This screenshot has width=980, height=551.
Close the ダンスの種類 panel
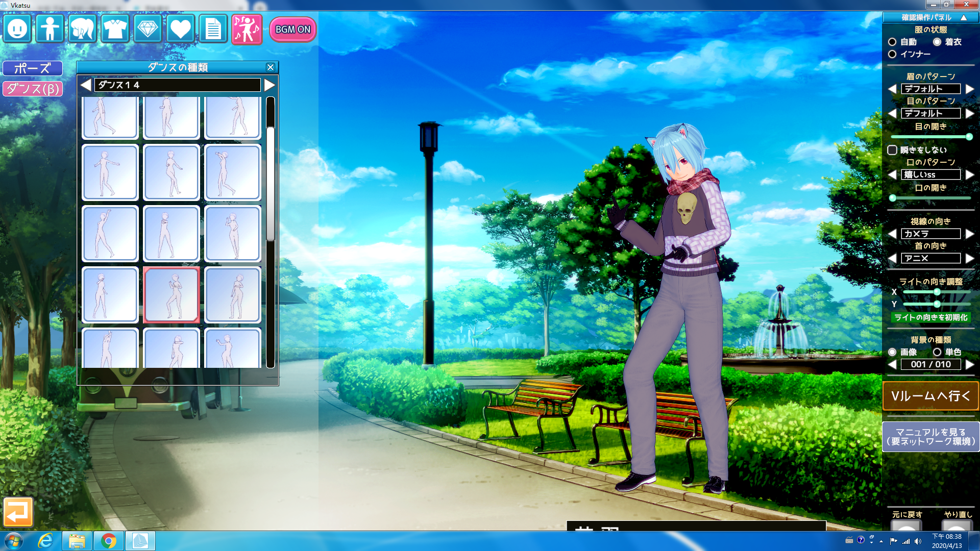pos(271,67)
